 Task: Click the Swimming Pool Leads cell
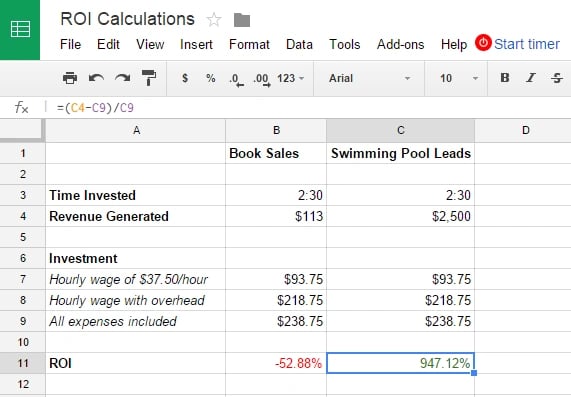[401, 153]
